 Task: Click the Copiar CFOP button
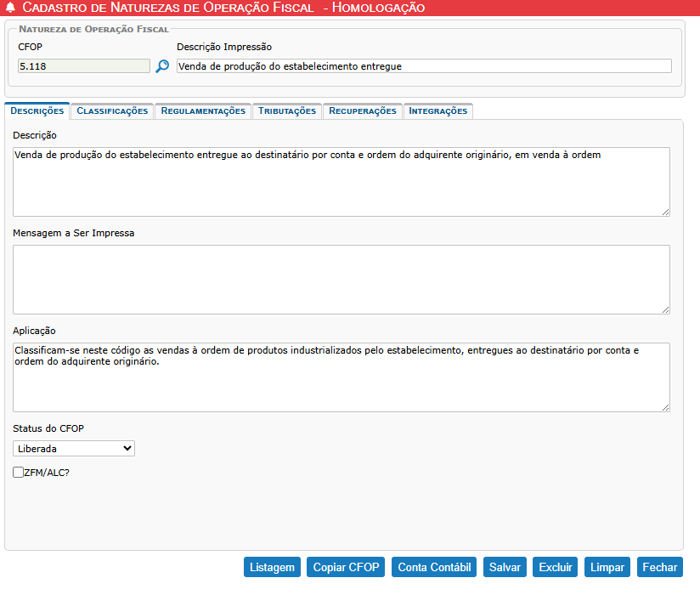[x=346, y=568]
